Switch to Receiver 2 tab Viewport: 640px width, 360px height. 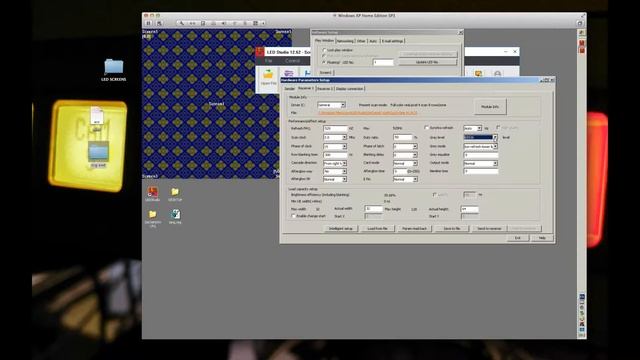pyautogui.click(x=324, y=89)
